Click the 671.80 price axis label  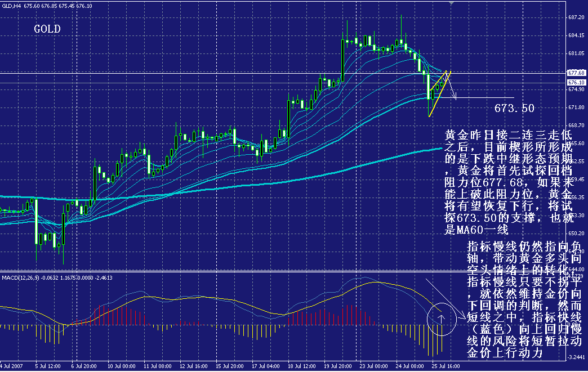click(x=576, y=107)
